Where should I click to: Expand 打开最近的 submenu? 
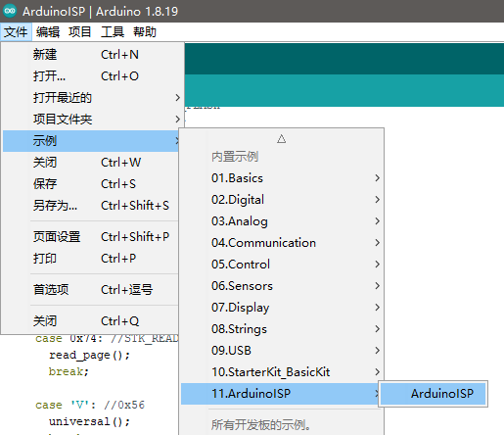pyautogui.click(x=91, y=98)
